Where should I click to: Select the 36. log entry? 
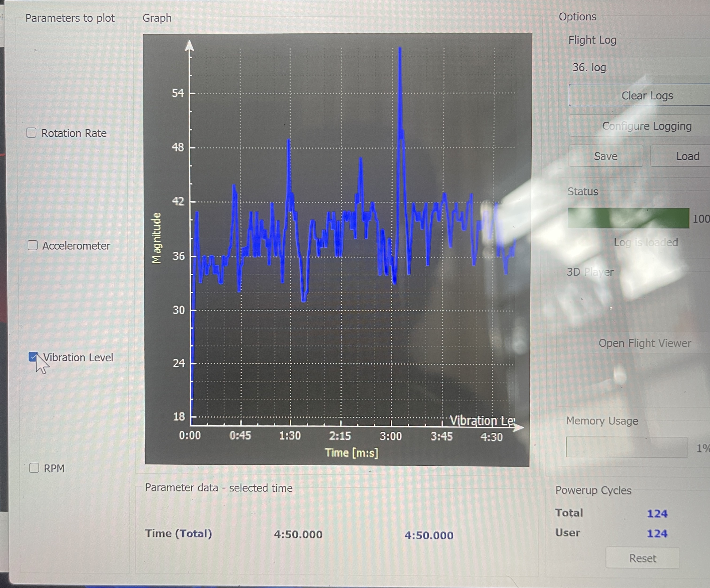(589, 68)
